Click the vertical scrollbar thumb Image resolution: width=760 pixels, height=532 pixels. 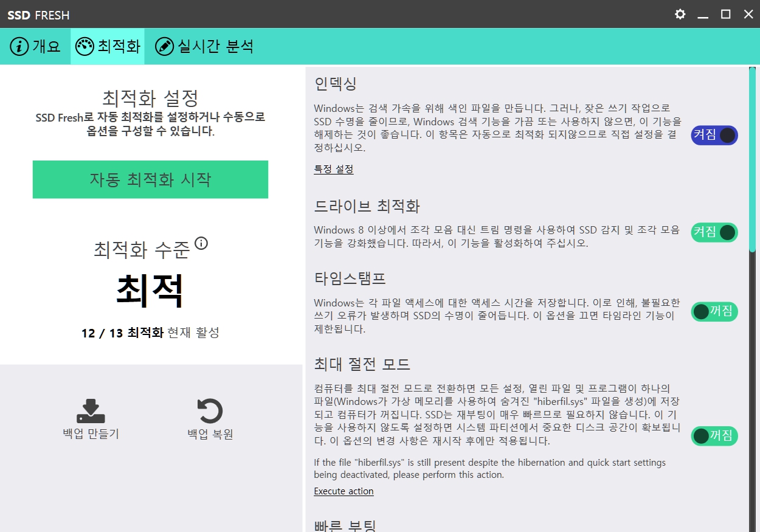click(752, 159)
